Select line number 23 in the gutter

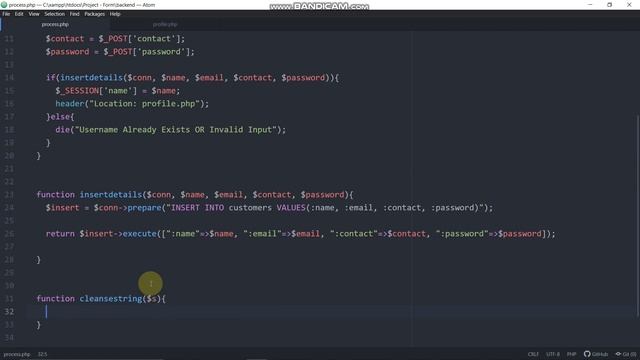(9, 195)
